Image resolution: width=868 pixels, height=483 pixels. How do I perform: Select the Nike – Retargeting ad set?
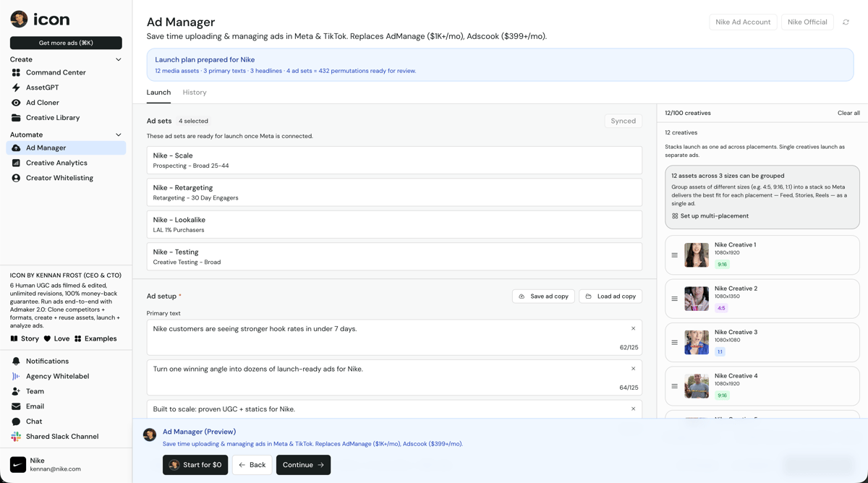click(393, 192)
